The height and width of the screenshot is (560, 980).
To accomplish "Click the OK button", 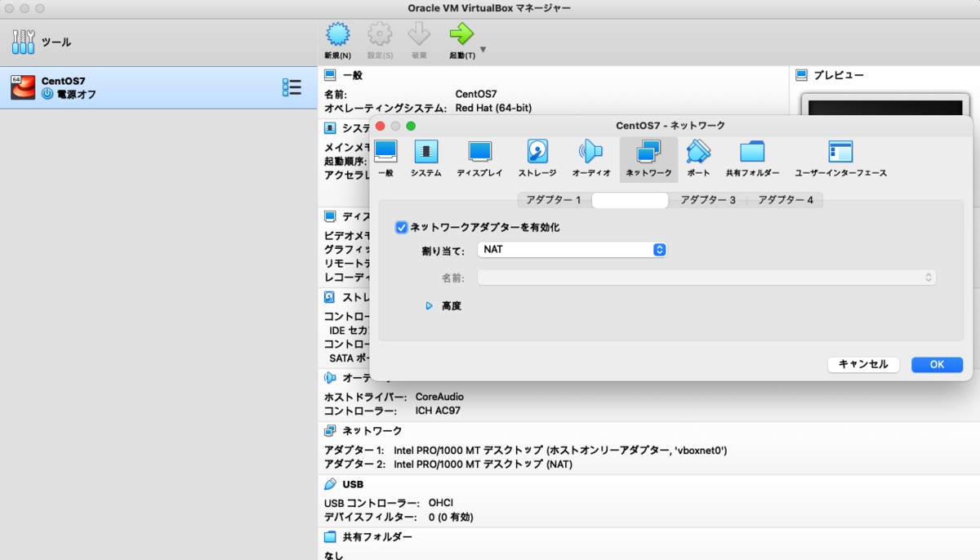I will 937,365.
